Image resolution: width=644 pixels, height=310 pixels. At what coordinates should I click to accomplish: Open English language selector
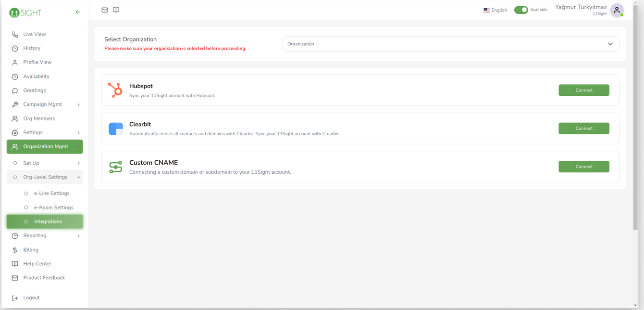click(x=495, y=10)
